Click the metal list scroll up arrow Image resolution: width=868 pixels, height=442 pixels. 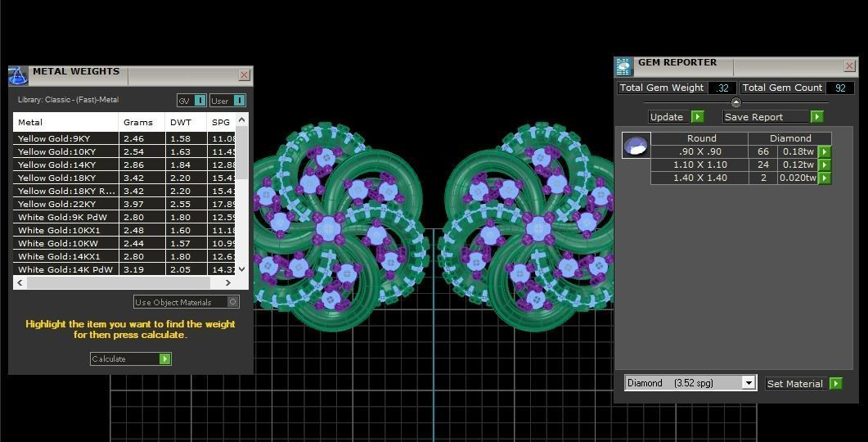pos(241,120)
